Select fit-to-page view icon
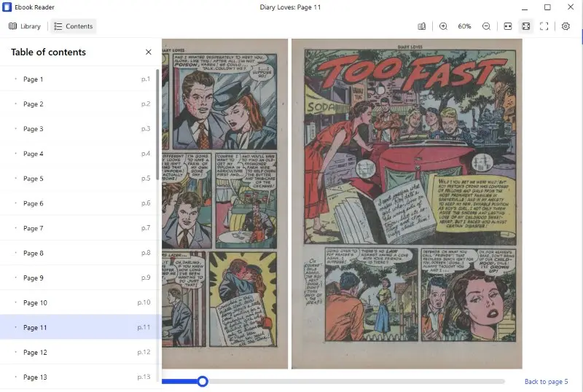The width and height of the screenshot is (583, 392). (525, 26)
